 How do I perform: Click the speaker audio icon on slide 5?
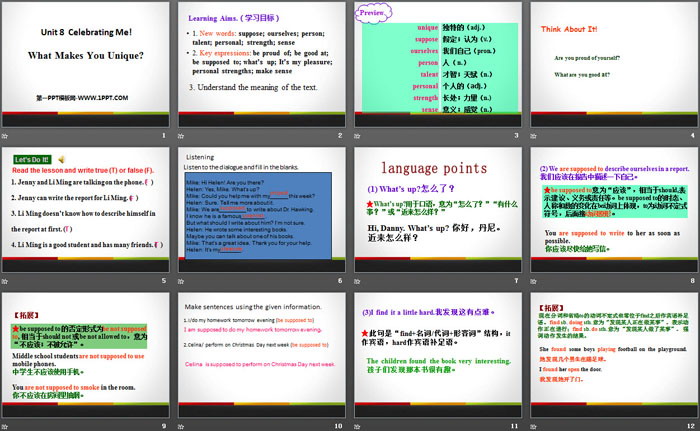tap(62, 159)
